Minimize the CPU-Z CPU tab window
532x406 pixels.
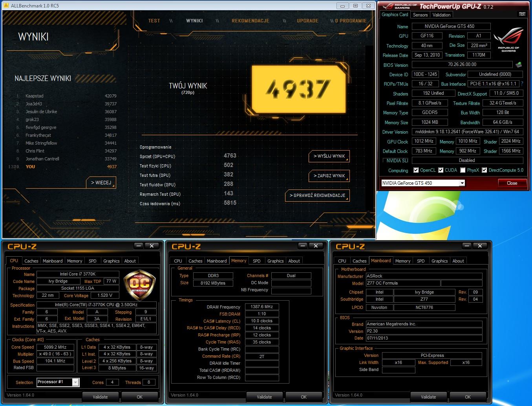pyautogui.click(x=139, y=246)
